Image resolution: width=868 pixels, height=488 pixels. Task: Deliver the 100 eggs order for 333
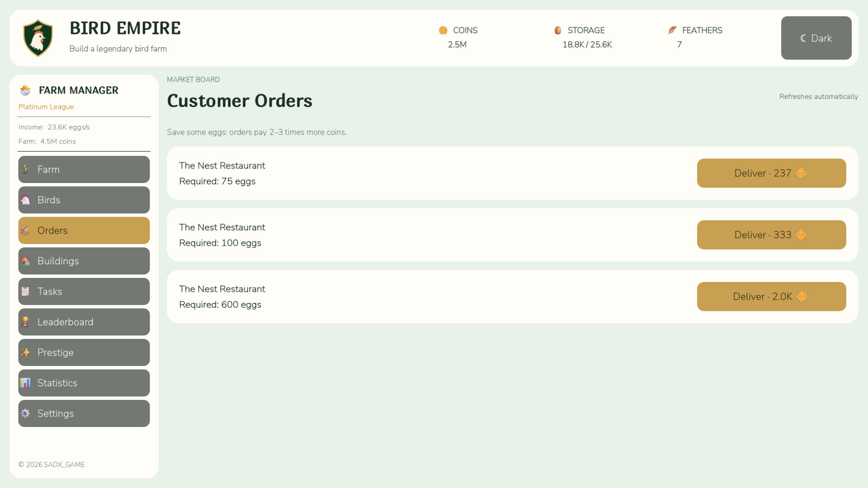point(771,235)
